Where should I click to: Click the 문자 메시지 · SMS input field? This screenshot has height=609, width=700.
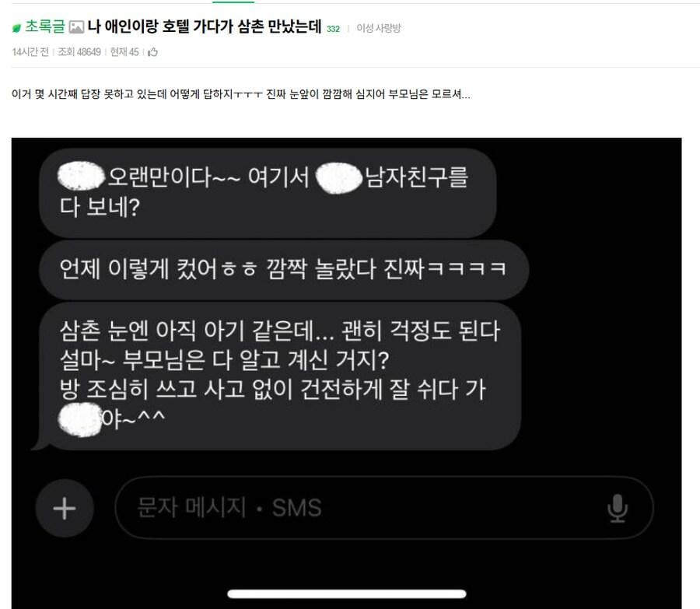point(384,508)
